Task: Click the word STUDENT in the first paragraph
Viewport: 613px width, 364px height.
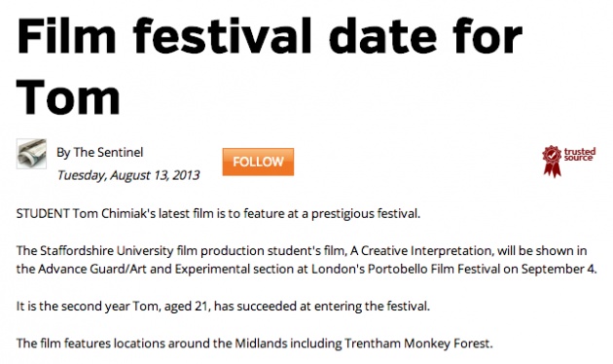Action: click(43, 214)
